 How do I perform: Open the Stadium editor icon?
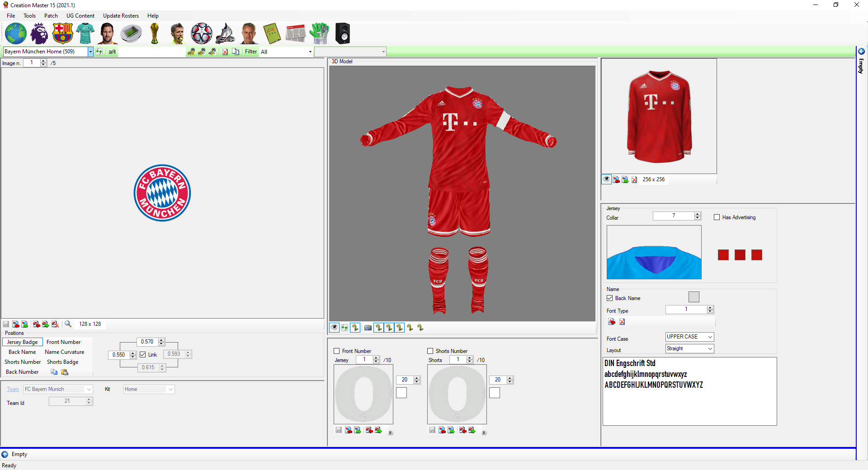click(x=131, y=33)
